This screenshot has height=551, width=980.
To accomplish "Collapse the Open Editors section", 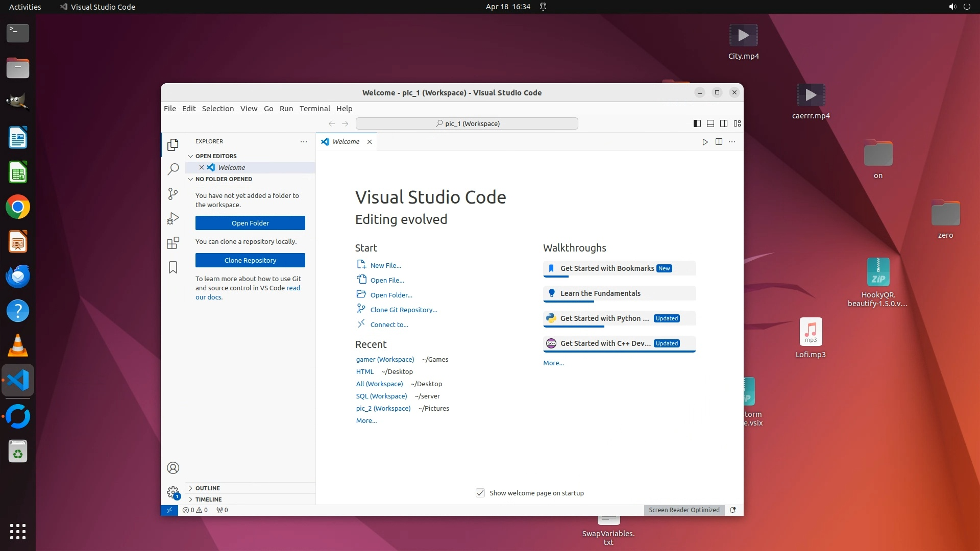I will [x=215, y=156].
